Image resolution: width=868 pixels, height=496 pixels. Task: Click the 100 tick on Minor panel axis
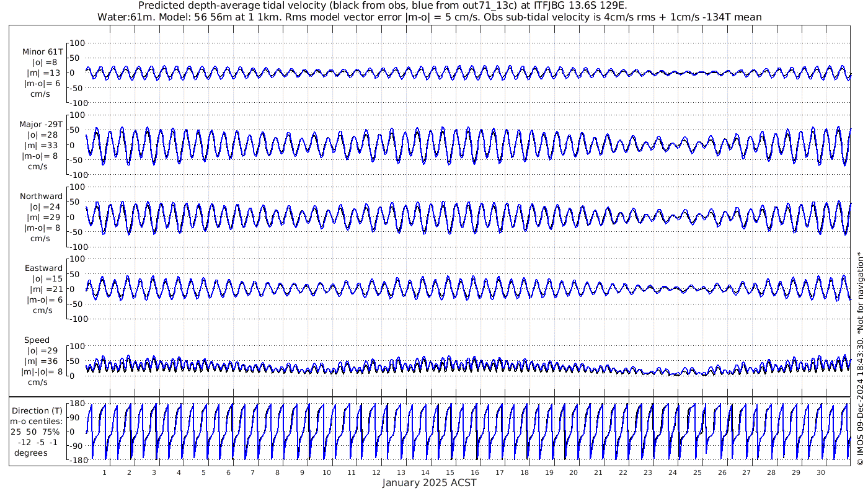click(77, 43)
